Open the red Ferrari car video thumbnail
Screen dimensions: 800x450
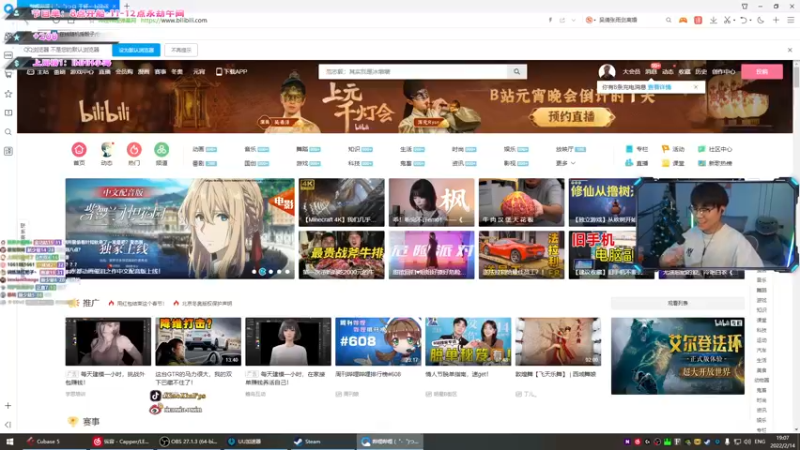[x=521, y=255]
